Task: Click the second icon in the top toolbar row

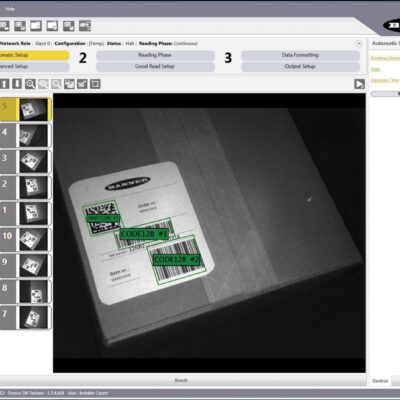Action: [x=20, y=26]
